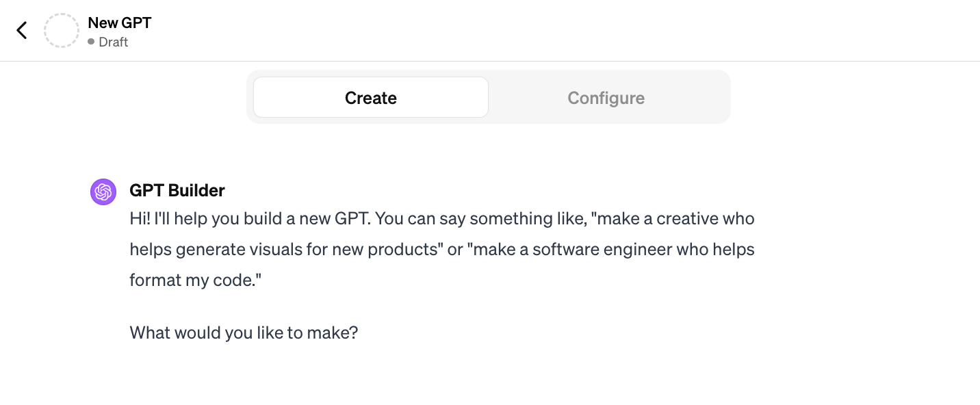
Task: Navigate back using the left chevron
Action: tap(21, 30)
